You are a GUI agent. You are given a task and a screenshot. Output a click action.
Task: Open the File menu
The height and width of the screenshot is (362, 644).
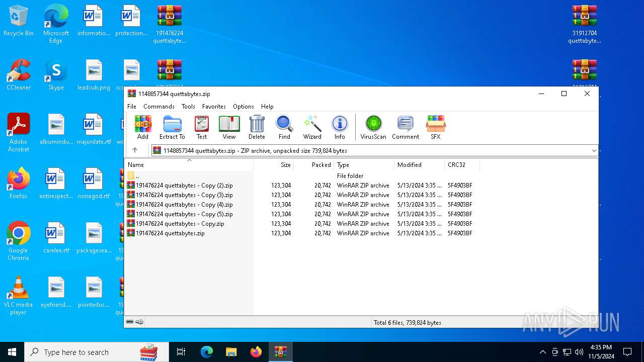tap(132, 107)
